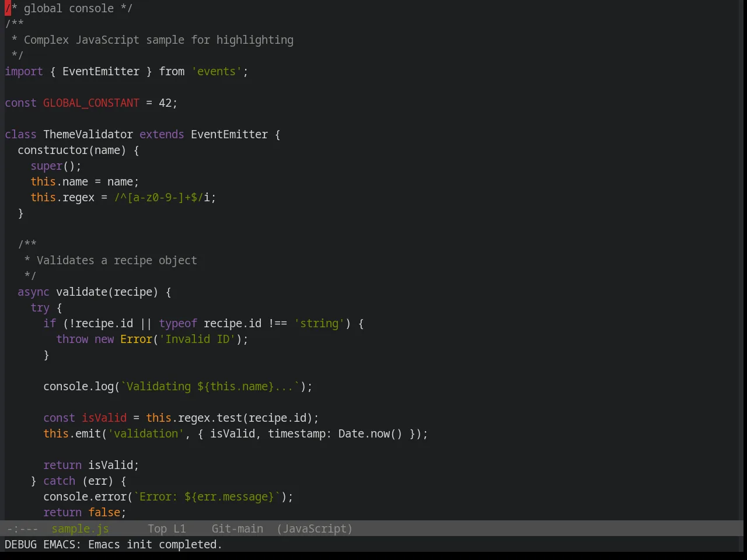The image size is (747, 560).
Task: Click the L1 line number indicator
Action: click(x=179, y=528)
